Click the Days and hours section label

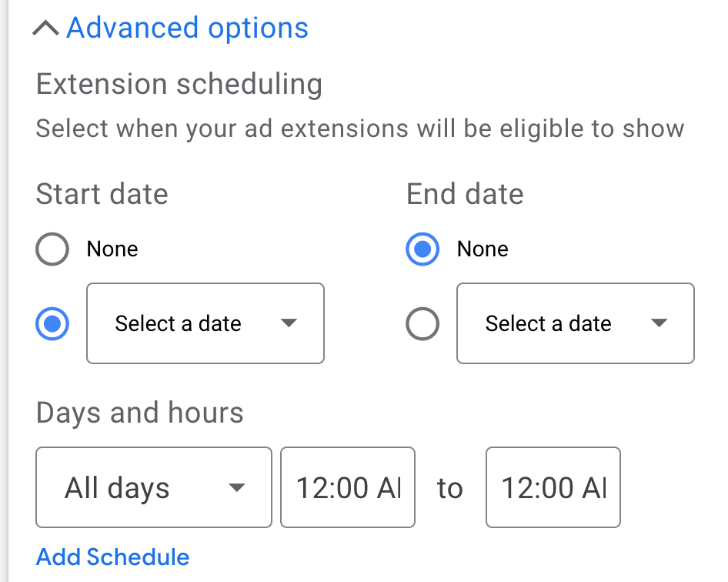point(139,413)
